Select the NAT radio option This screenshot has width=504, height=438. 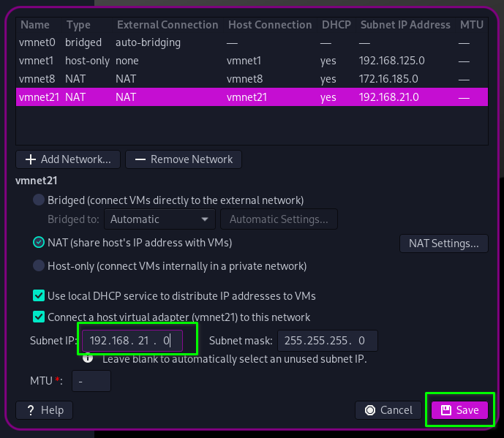[x=39, y=242]
